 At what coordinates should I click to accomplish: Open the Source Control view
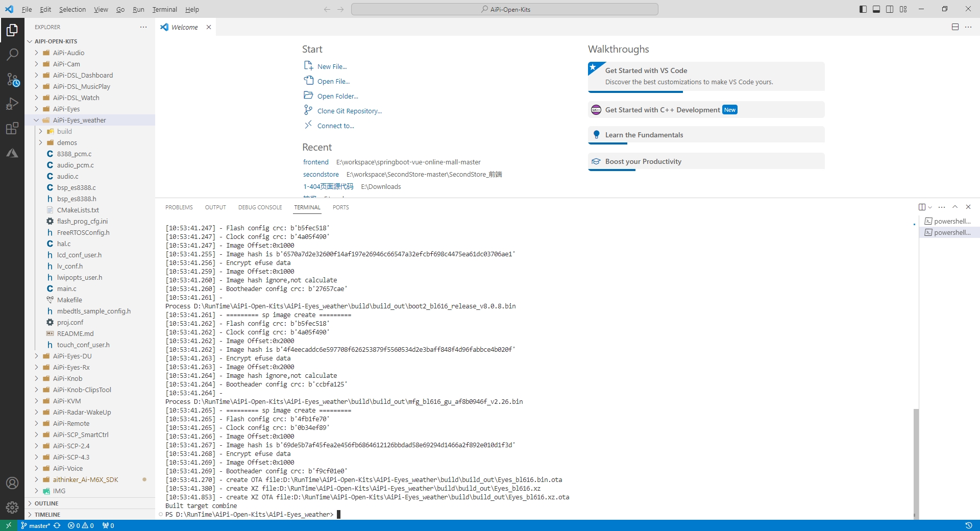[x=12, y=79]
